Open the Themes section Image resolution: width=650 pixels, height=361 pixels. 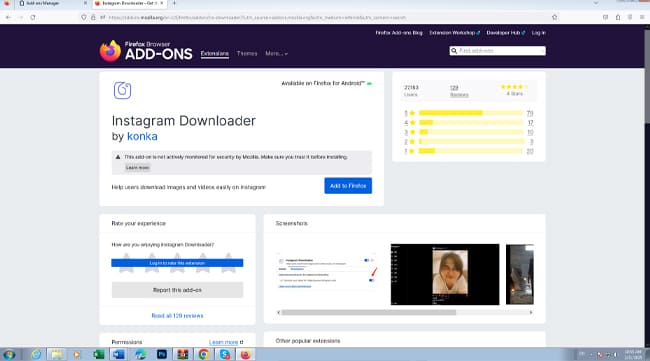247,53
